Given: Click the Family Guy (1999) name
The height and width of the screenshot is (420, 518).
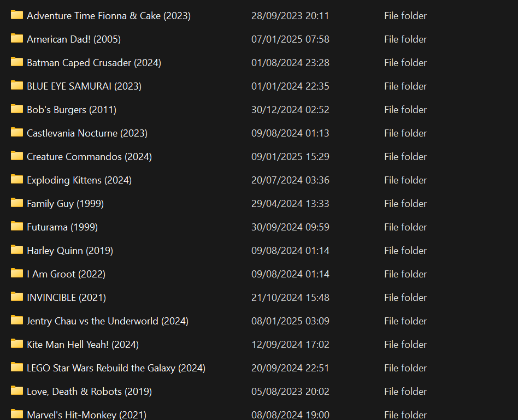Looking at the screenshot, I should [66, 204].
